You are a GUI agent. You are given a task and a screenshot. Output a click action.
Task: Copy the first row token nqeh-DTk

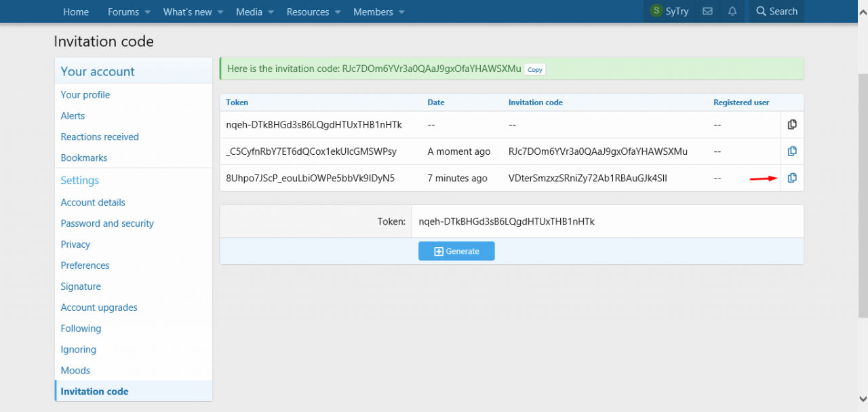pos(791,125)
